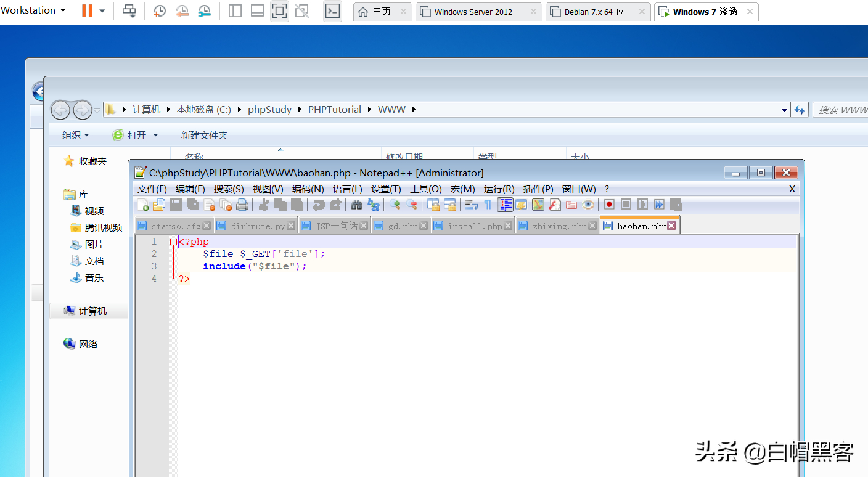Image resolution: width=868 pixels, height=477 pixels.
Task: Click the Paste toolbar icon in Notepad++
Action: pos(297,205)
